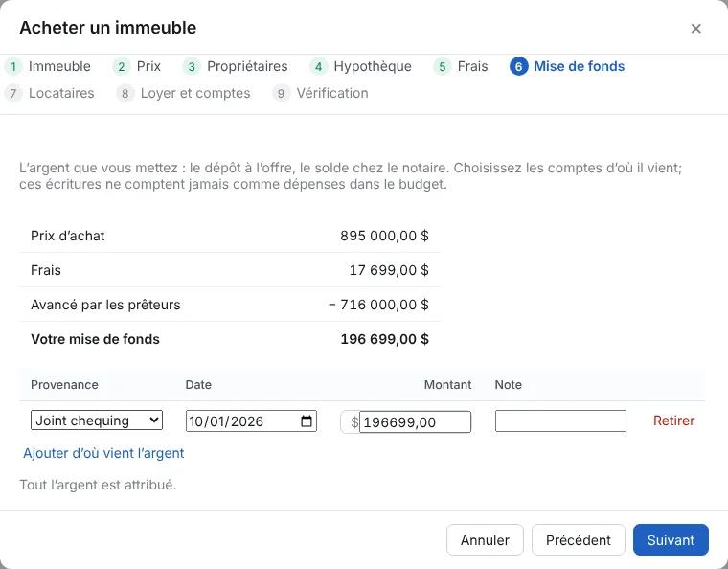Open the Provenance dropdown Joint chequing
728x569 pixels.
pos(97,421)
